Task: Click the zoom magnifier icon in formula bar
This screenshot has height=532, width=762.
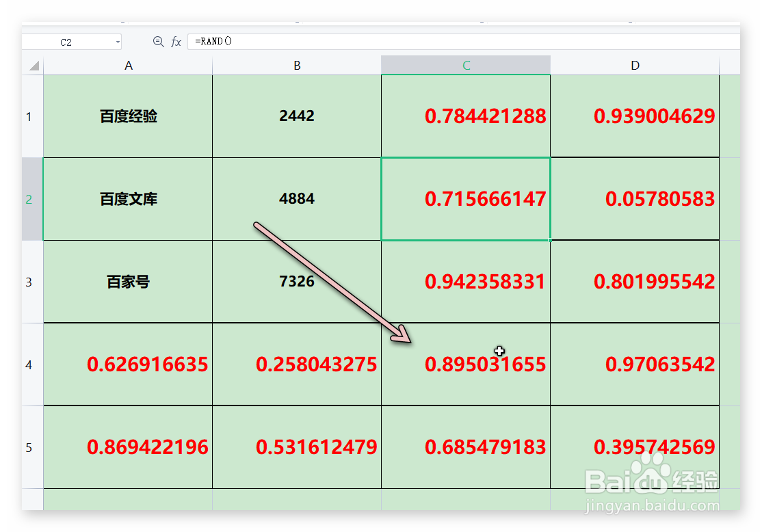Action: pos(158,42)
